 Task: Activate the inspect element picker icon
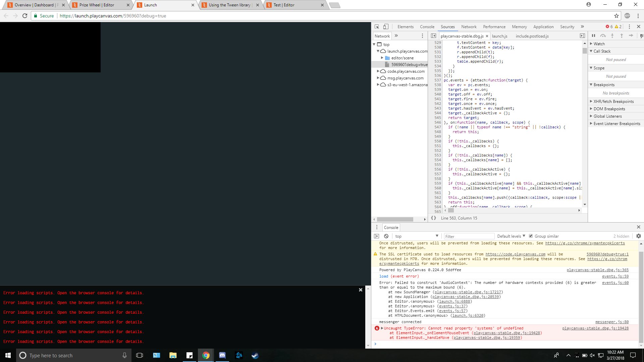pyautogui.click(x=377, y=27)
